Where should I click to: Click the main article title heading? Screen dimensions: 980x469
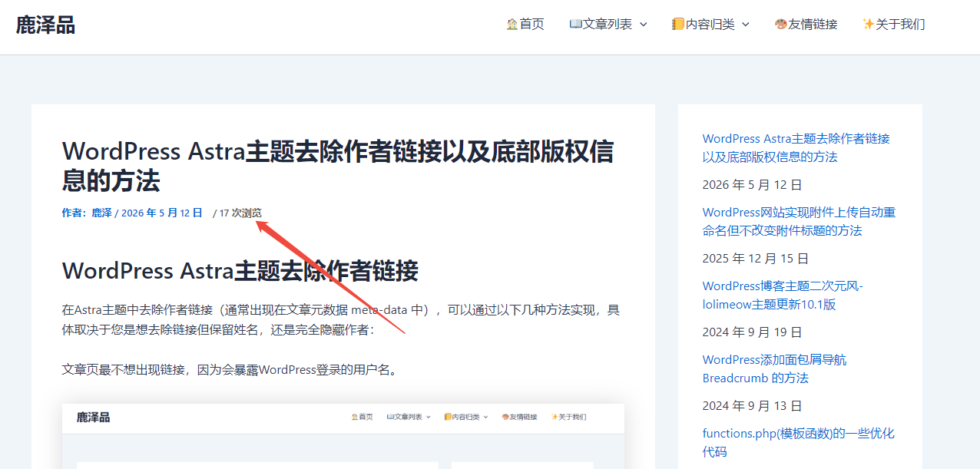coord(338,166)
